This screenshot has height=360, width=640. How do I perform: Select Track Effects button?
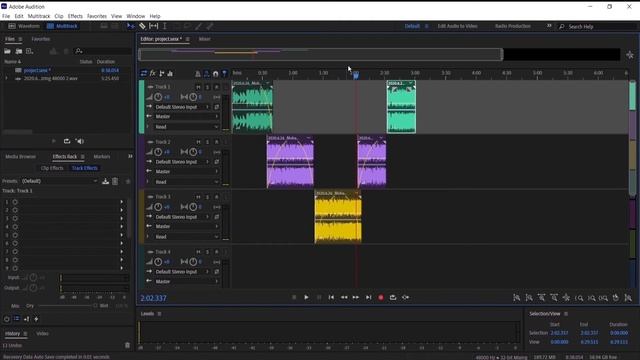(x=84, y=168)
